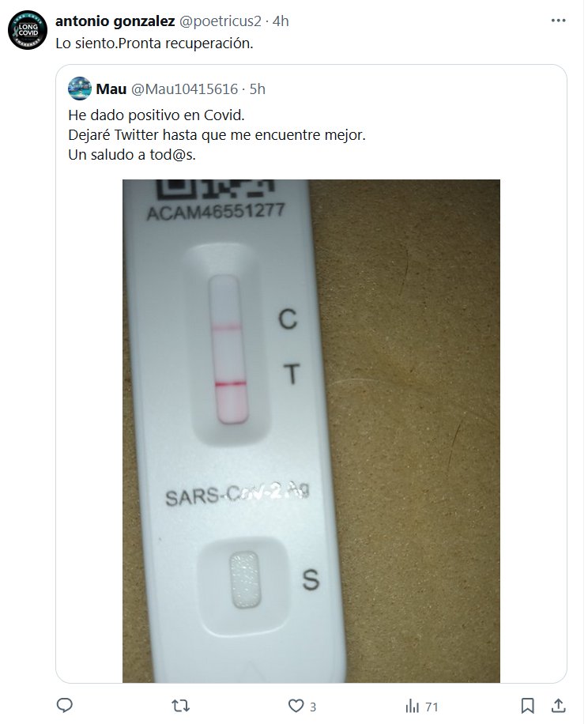This screenshot has height=724, width=588.
Task: Click Mau's small profile avatar
Action: [x=79, y=89]
